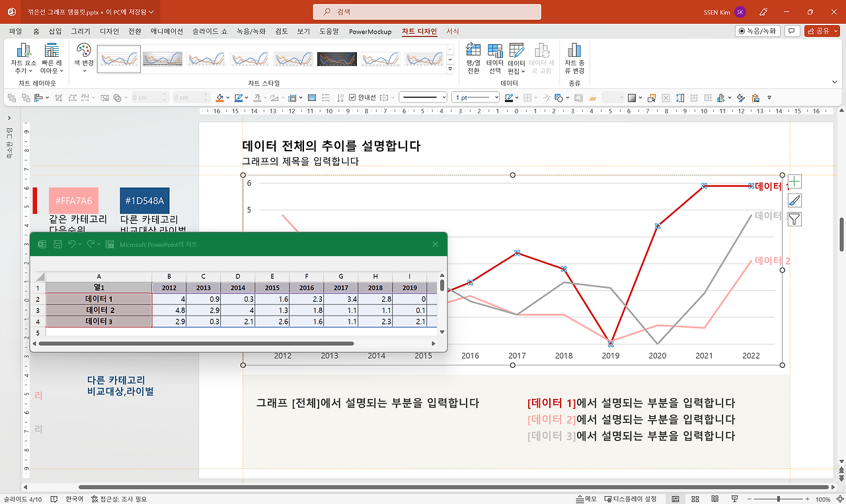Click the search box (검색) in title bar
846x504 pixels.
click(427, 12)
